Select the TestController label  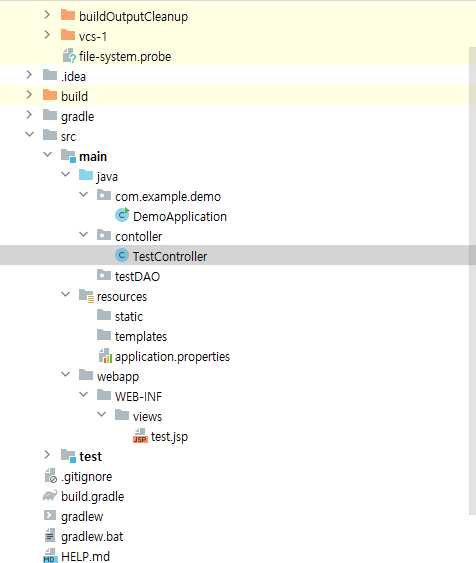(170, 256)
